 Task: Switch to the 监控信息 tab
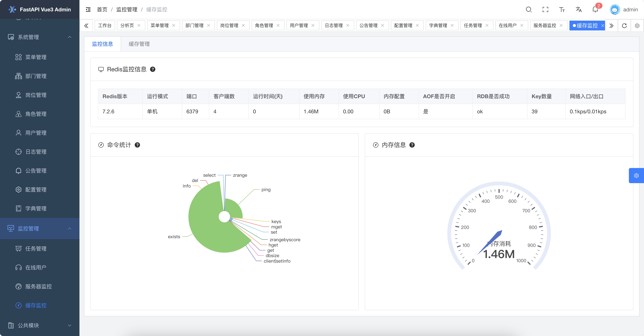(103, 44)
